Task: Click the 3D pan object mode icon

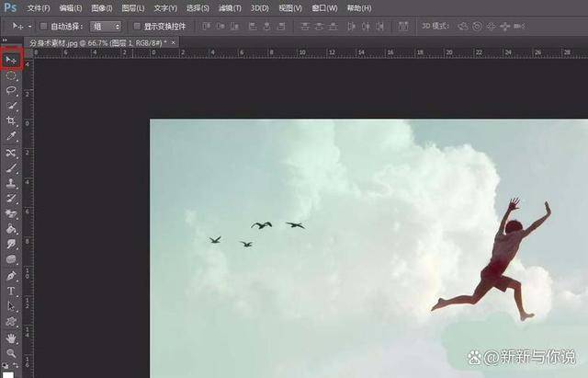Action: coord(491,27)
